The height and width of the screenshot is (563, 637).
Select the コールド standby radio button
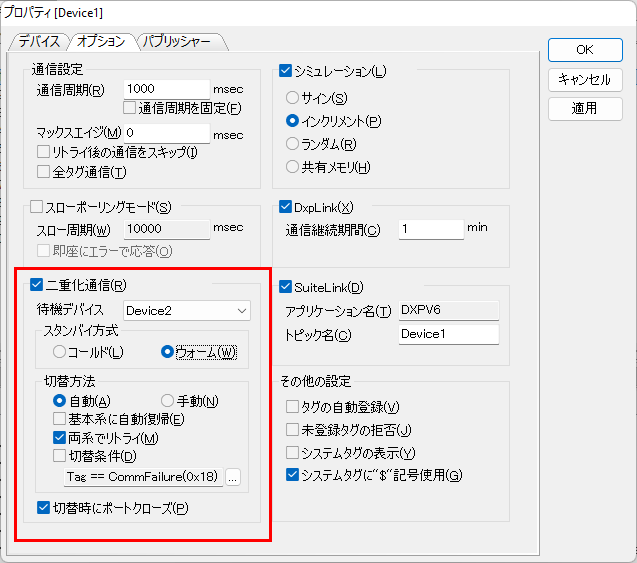(60, 352)
